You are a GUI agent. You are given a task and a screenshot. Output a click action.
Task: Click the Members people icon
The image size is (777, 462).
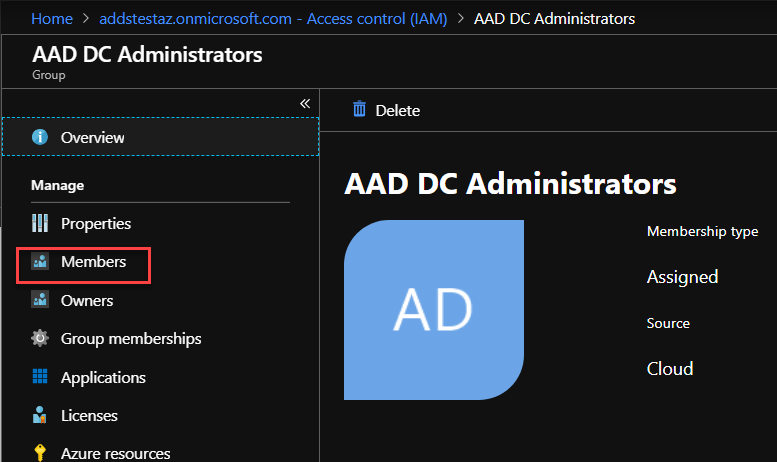coord(40,261)
